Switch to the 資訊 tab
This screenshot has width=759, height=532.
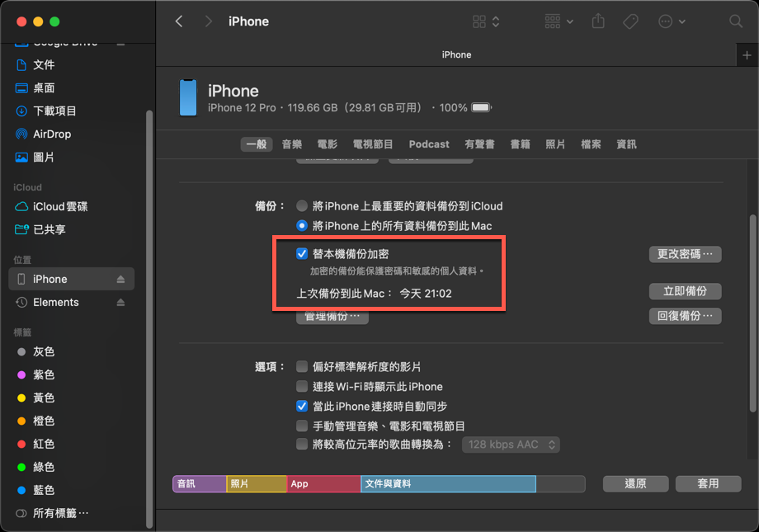[626, 144]
